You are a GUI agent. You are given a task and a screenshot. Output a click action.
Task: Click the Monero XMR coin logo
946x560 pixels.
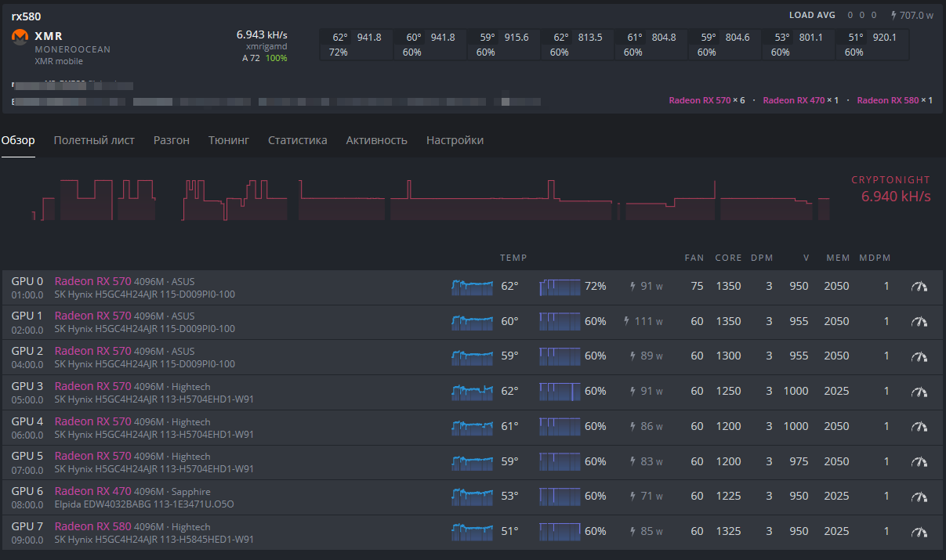[x=20, y=37]
